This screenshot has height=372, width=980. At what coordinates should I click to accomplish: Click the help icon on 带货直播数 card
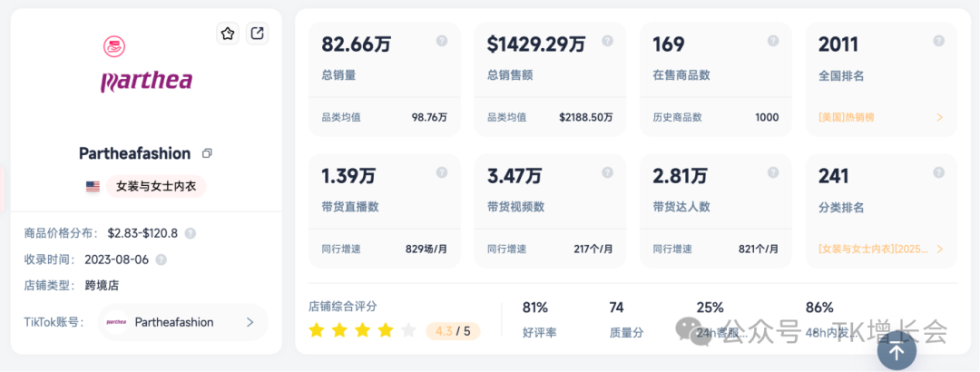click(442, 172)
